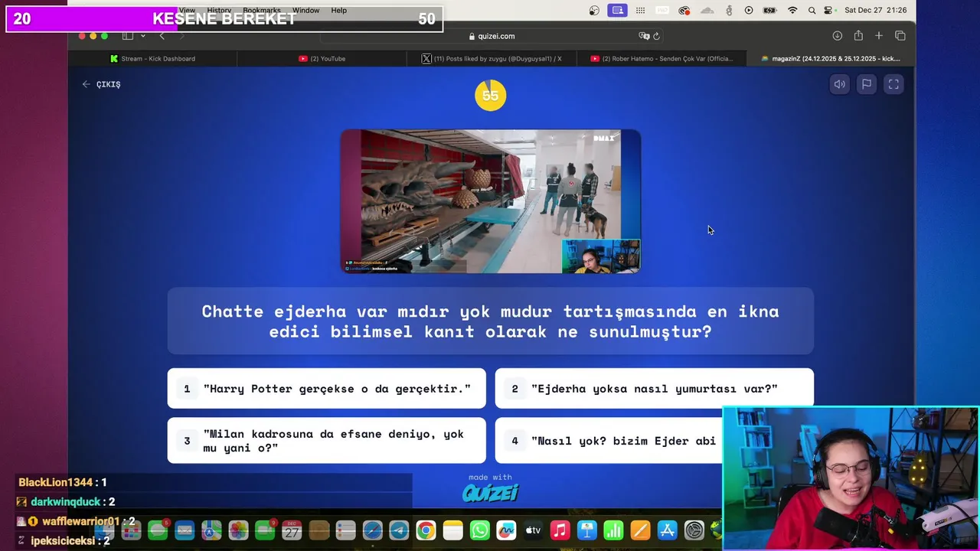Open Messages from the Dock
The image size is (980, 551).
158,530
